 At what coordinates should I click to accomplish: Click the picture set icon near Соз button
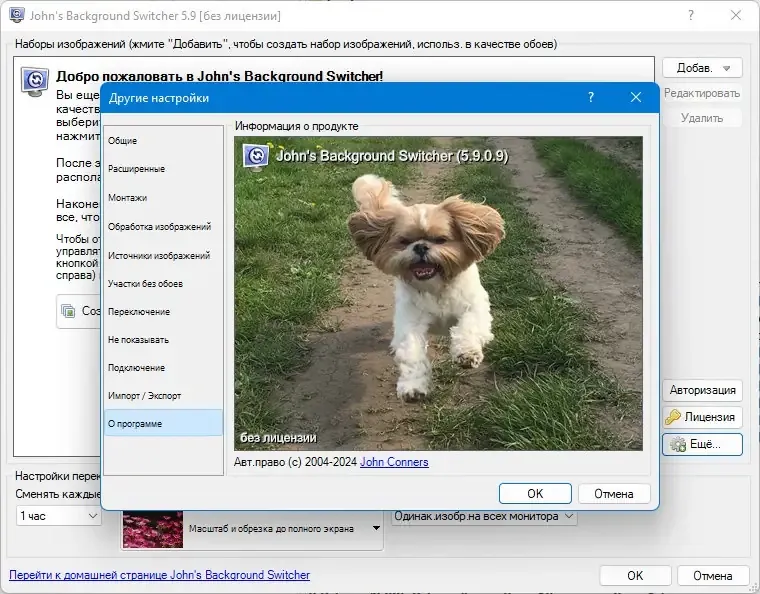click(68, 311)
